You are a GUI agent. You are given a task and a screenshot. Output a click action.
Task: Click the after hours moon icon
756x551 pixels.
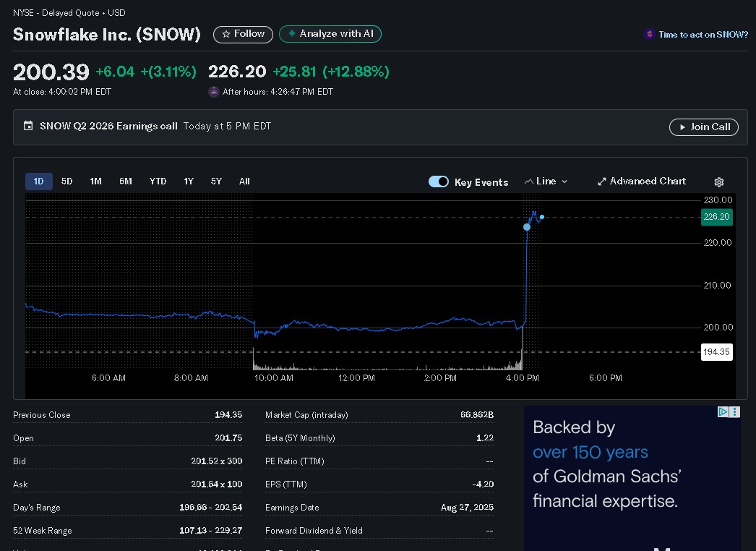click(x=214, y=92)
